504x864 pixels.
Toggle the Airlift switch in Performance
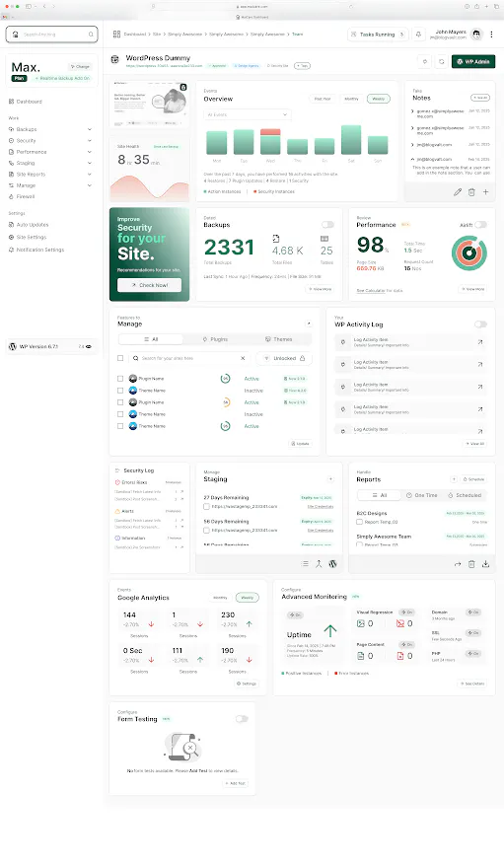point(481,224)
